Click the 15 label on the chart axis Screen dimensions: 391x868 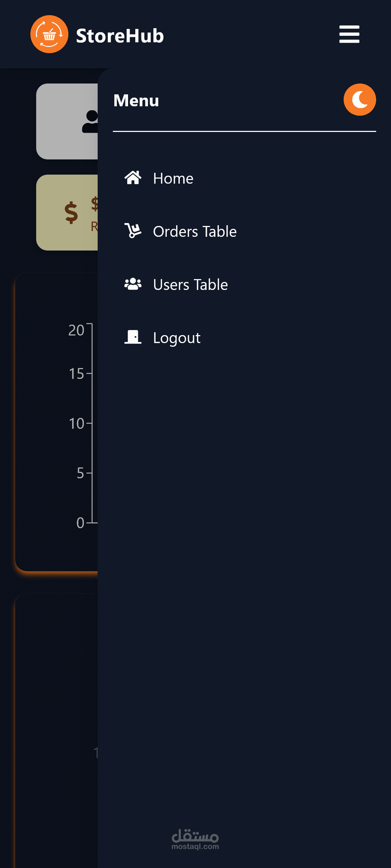pos(76,373)
